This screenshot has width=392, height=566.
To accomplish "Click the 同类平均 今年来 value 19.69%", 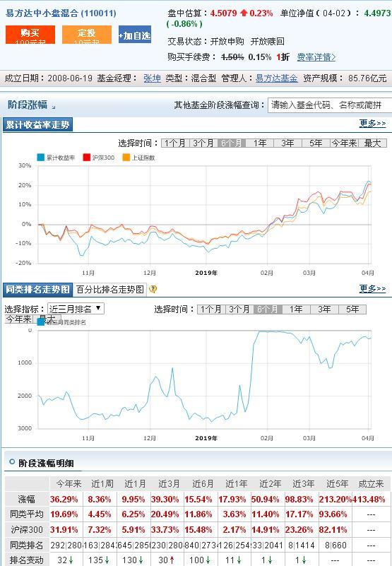I will (x=64, y=514).
